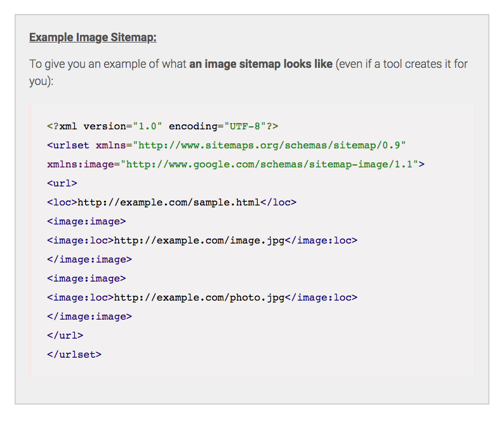Click the closing urlset tag
This screenshot has width=504, height=423.
(x=74, y=355)
